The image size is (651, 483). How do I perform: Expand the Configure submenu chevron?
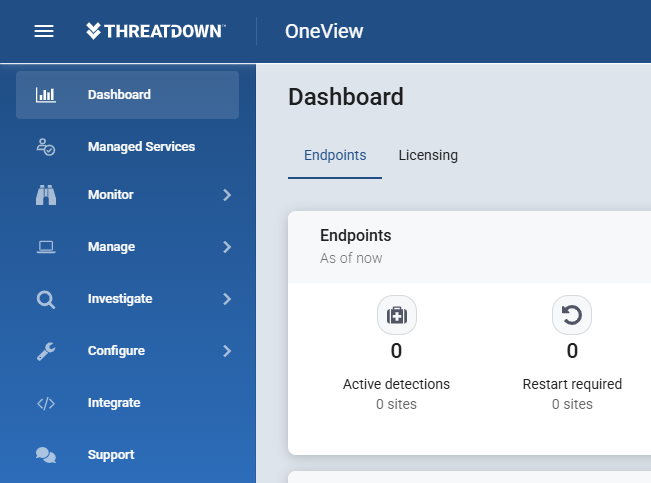(227, 351)
